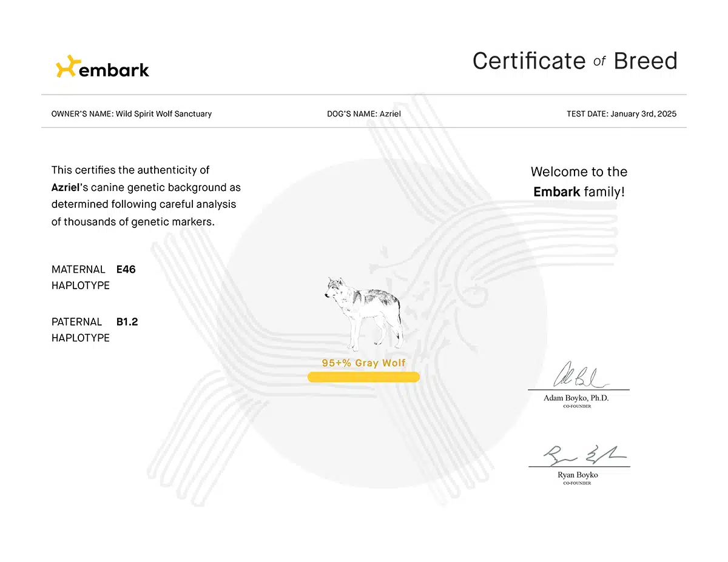Click the "Welcome to the" heading line
This screenshot has width=728, height=562.
pyautogui.click(x=579, y=172)
